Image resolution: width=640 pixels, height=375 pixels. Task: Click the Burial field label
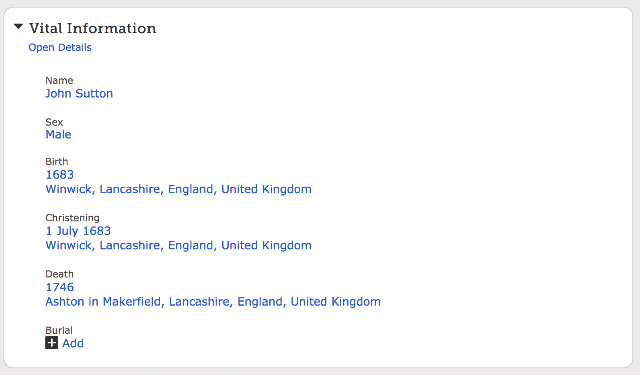(59, 330)
